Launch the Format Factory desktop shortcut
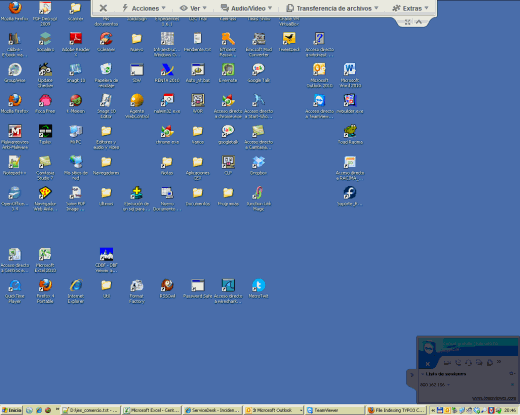Image resolution: width=520 pixels, height=415 pixels. pos(136,291)
